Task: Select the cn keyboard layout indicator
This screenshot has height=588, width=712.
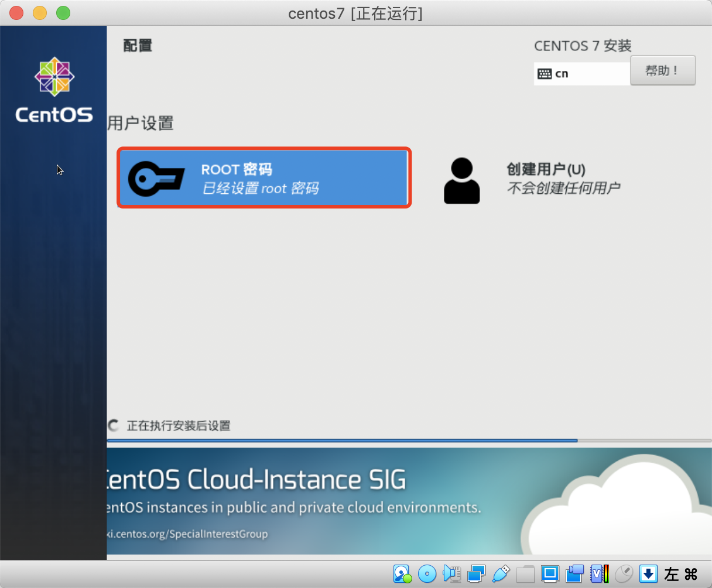Action: click(582, 74)
